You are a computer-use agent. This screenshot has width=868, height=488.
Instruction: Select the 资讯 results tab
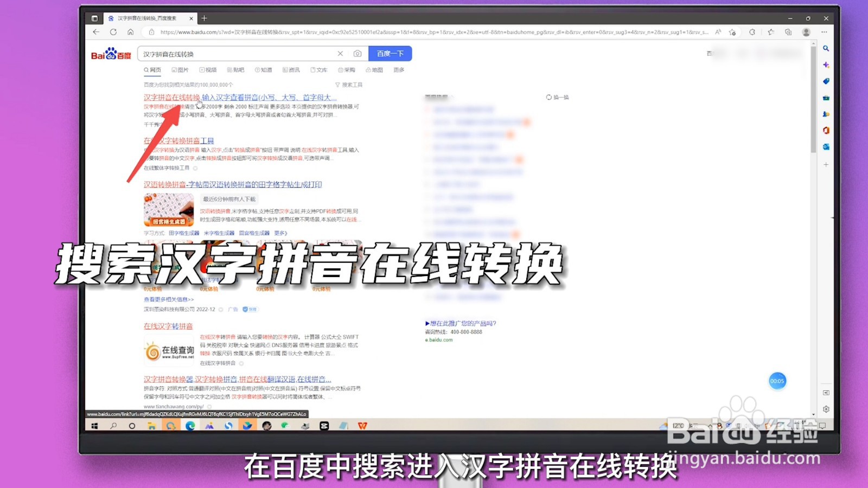291,70
